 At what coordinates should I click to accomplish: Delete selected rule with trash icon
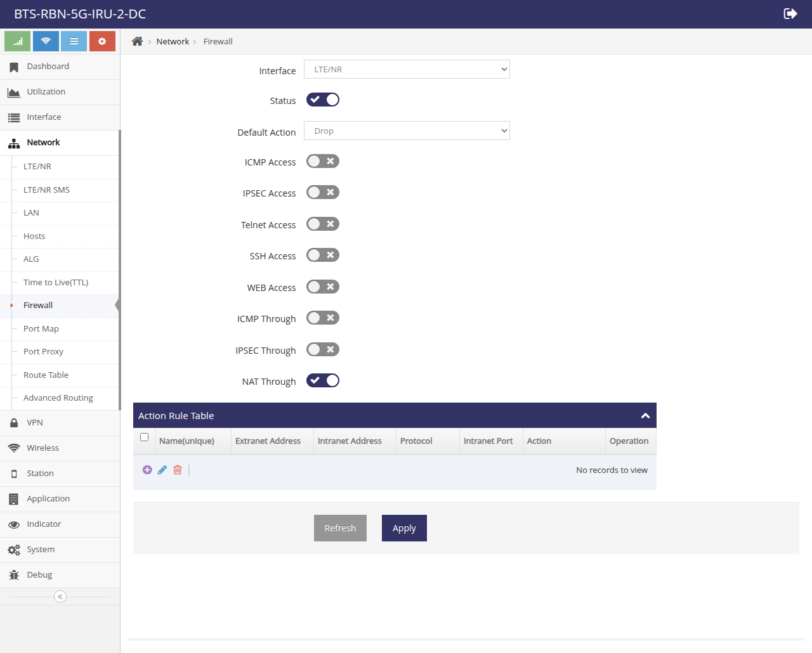click(178, 470)
